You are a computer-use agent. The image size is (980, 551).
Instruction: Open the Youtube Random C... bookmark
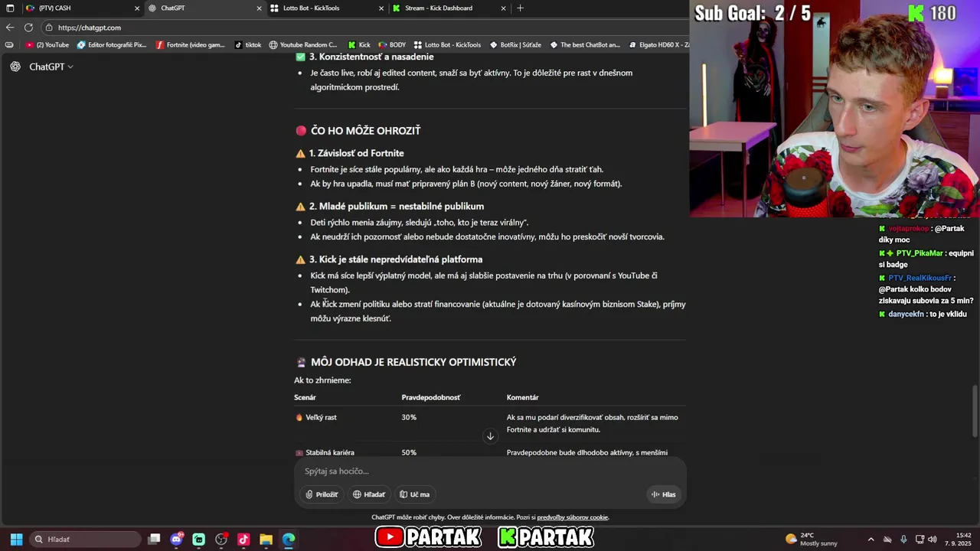(303, 45)
